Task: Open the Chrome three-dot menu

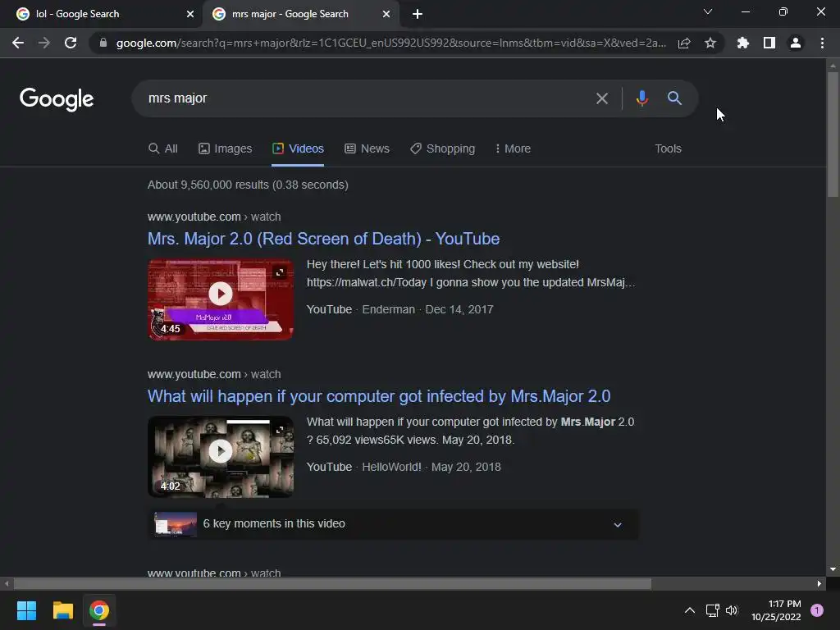Action: pos(822,43)
